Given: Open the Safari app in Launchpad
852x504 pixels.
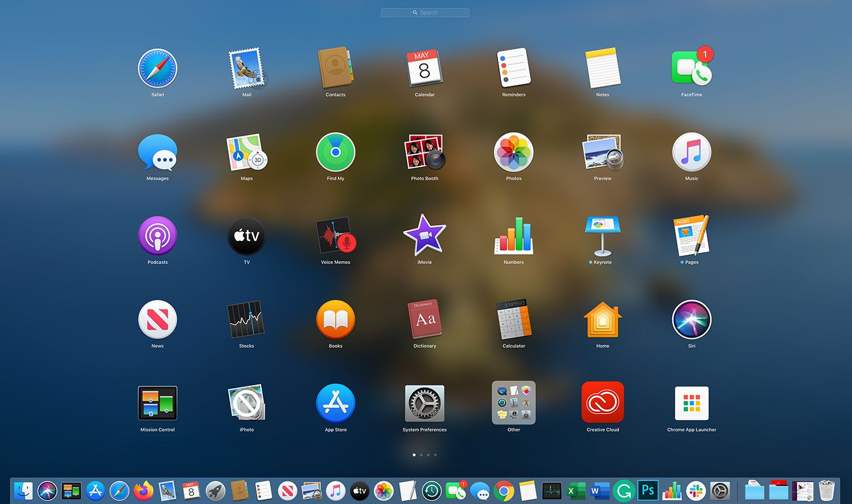Looking at the screenshot, I should 157,69.
